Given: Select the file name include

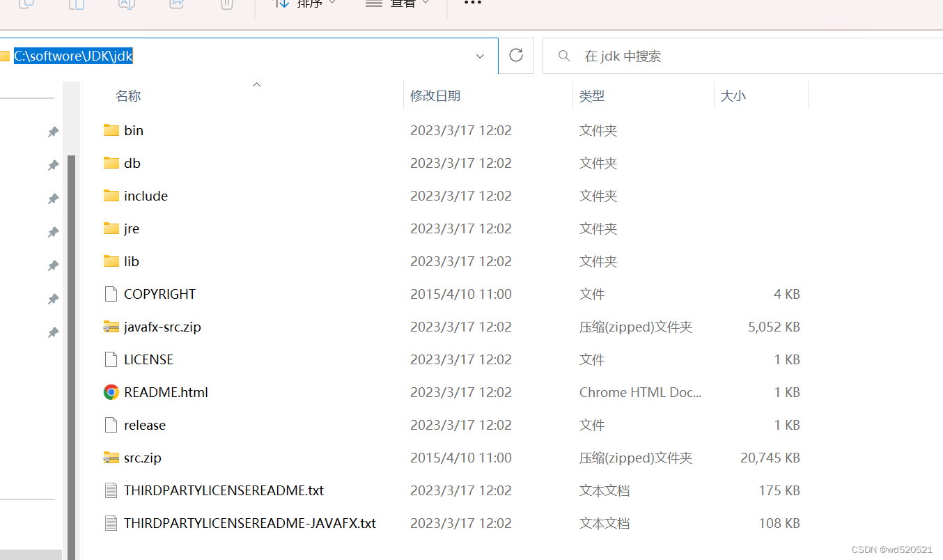Looking at the screenshot, I should (x=146, y=196).
